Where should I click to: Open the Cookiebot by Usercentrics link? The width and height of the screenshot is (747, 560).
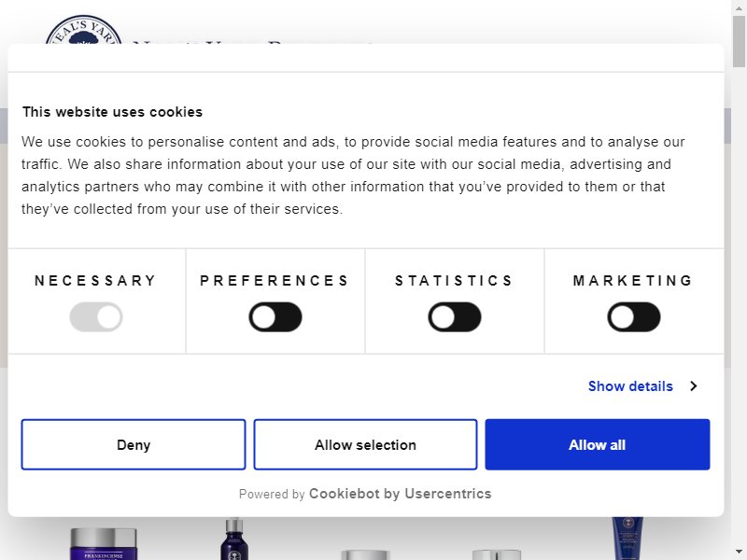[x=401, y=494]
